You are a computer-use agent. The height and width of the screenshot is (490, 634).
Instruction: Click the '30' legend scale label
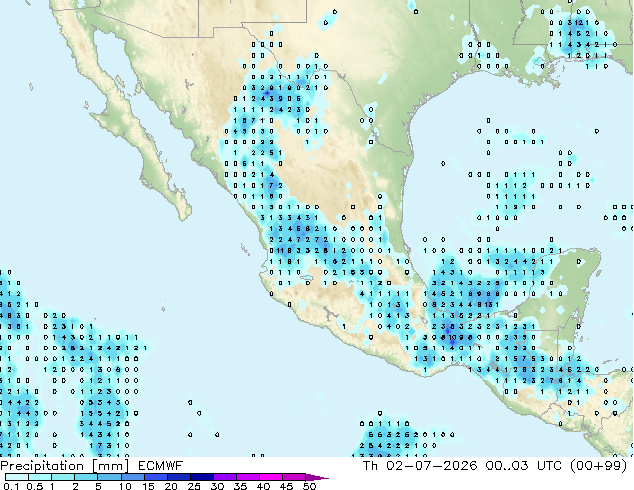coord(217,486)
